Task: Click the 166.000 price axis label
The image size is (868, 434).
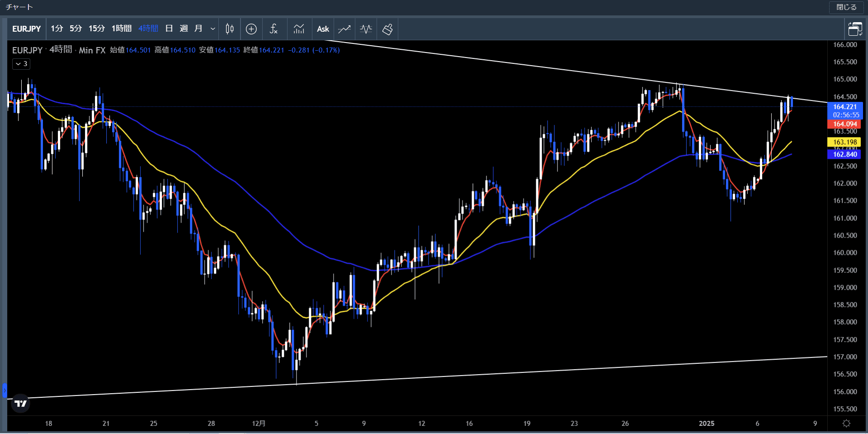Action: 845,45
